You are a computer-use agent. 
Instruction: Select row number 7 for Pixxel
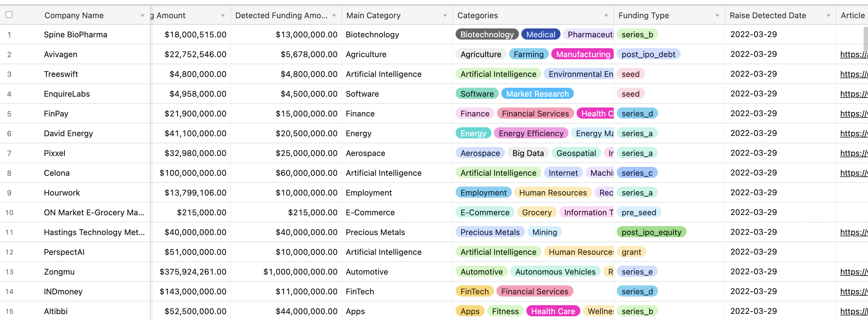[x=9, y=154]
